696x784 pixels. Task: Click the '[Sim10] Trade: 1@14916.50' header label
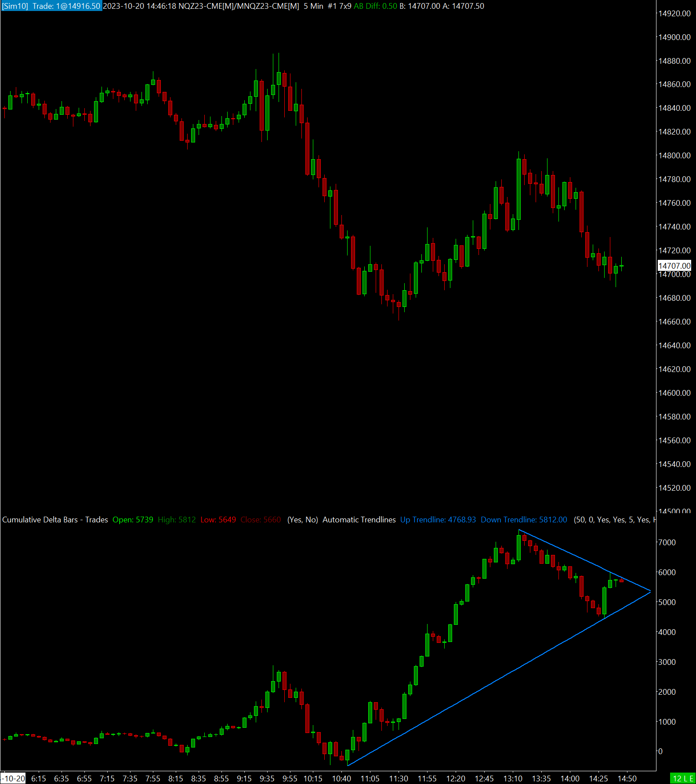point(51,6)
